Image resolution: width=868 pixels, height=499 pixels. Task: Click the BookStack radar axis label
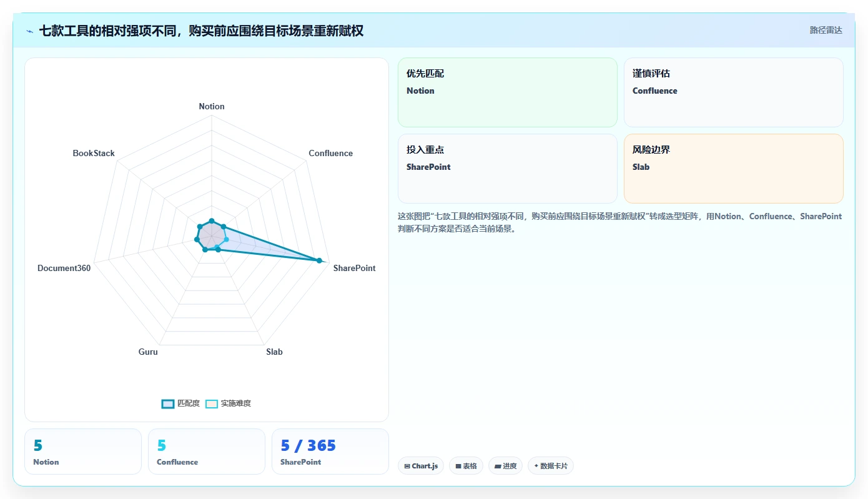(94, 153)
